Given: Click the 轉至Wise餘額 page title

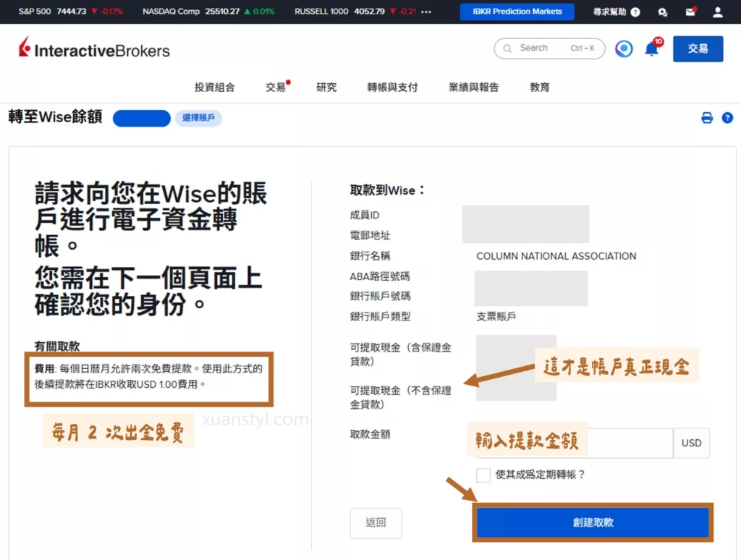Looking at the screenshot, I should pos(55,116).
